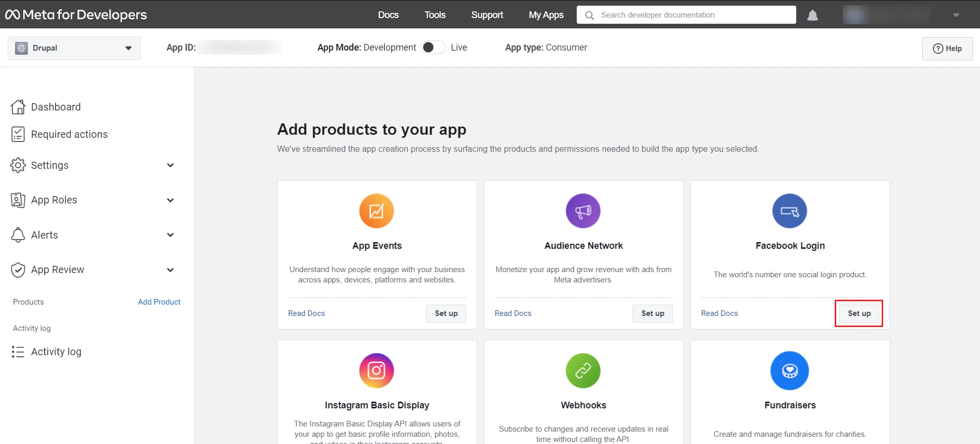The width and height of the screenshot is (980, 444).
Task: Click the search magnifier icon
Action: coord(589,15)
